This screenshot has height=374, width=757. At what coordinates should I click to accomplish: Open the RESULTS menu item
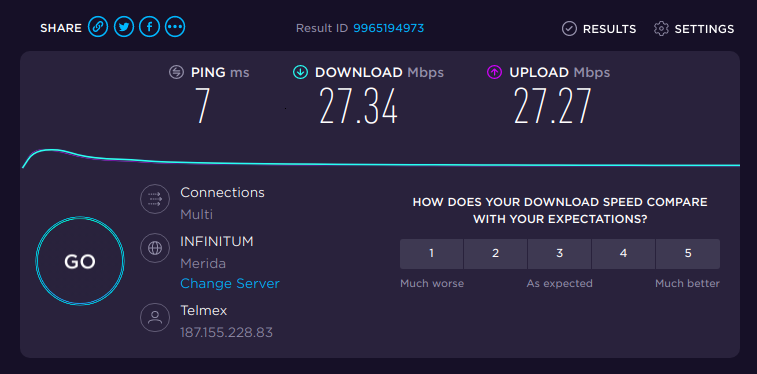click(609, 29)
